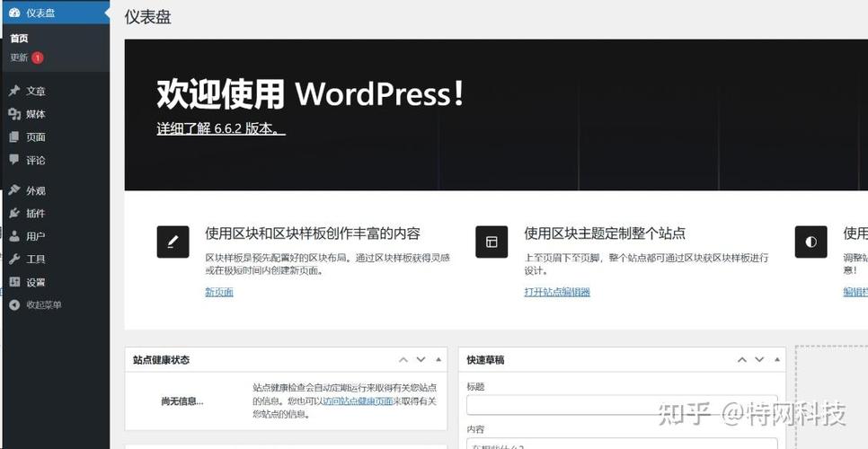Viewport: 868px width, 449px height.
Task: Click the plug icon beside 插件
Action: pyautogui.click(x=14, y=213)
